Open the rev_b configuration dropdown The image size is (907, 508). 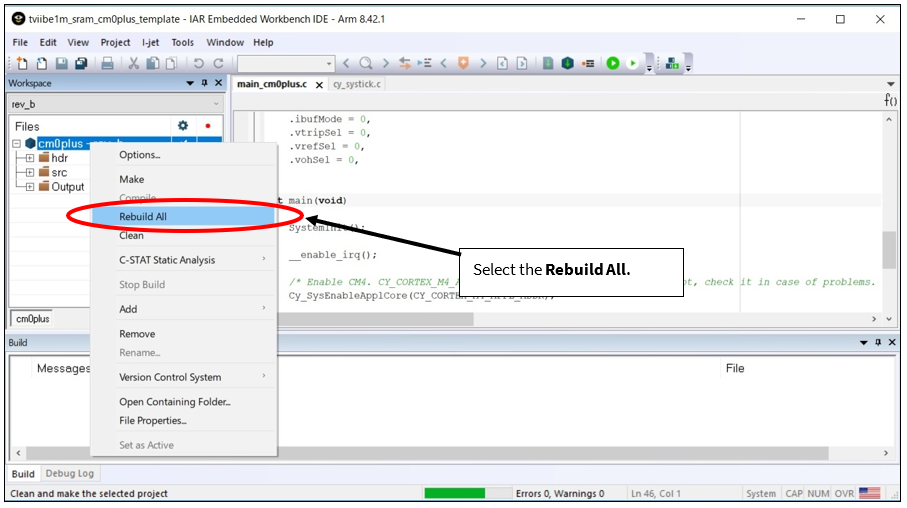[116, 104]
